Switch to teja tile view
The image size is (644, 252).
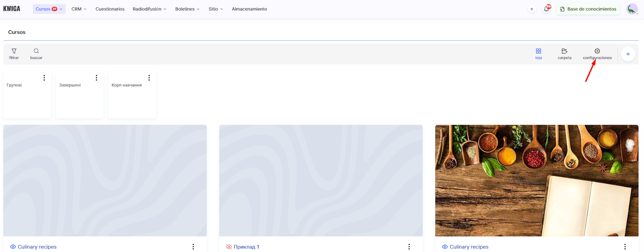pyautogui.click(x=539, y=54)
